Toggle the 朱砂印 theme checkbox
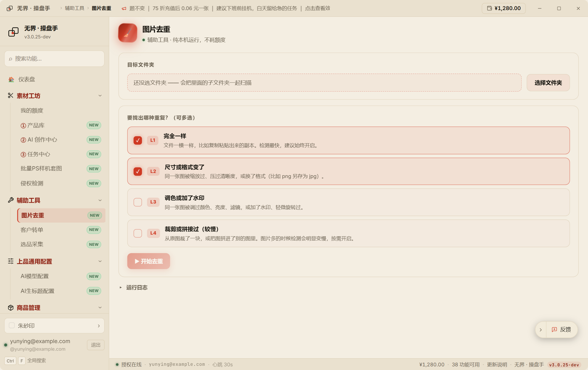 (12, 325)
